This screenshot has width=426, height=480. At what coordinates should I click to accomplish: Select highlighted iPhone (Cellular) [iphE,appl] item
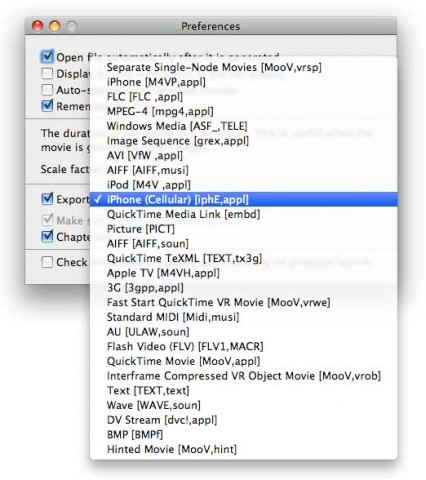click(x=243, y=199)
